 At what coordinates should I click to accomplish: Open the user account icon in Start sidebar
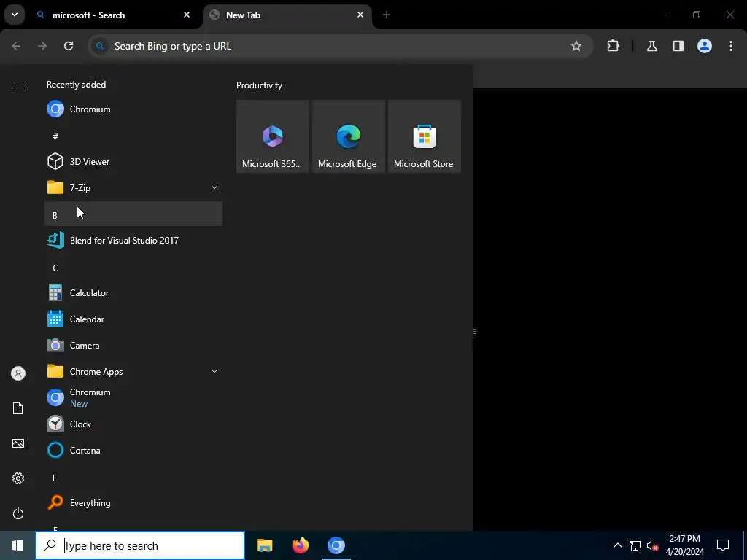18,373
